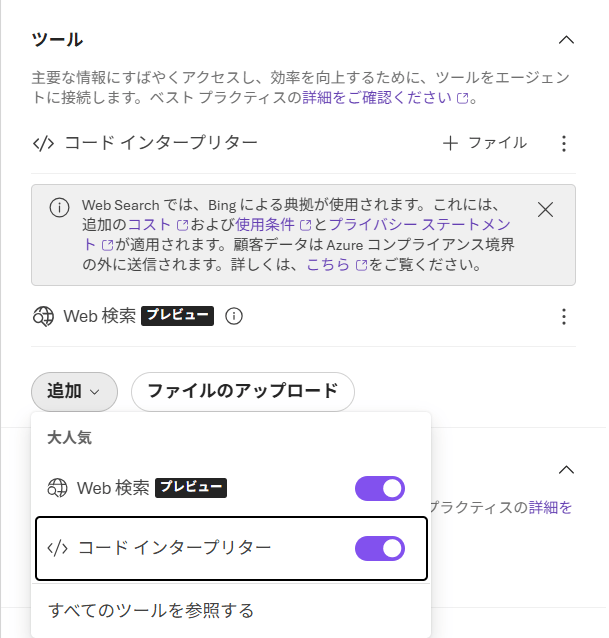This screenshot has height=638, width=609.
Task: Dismiss the Web Search info banner
Action: point(545,209)
